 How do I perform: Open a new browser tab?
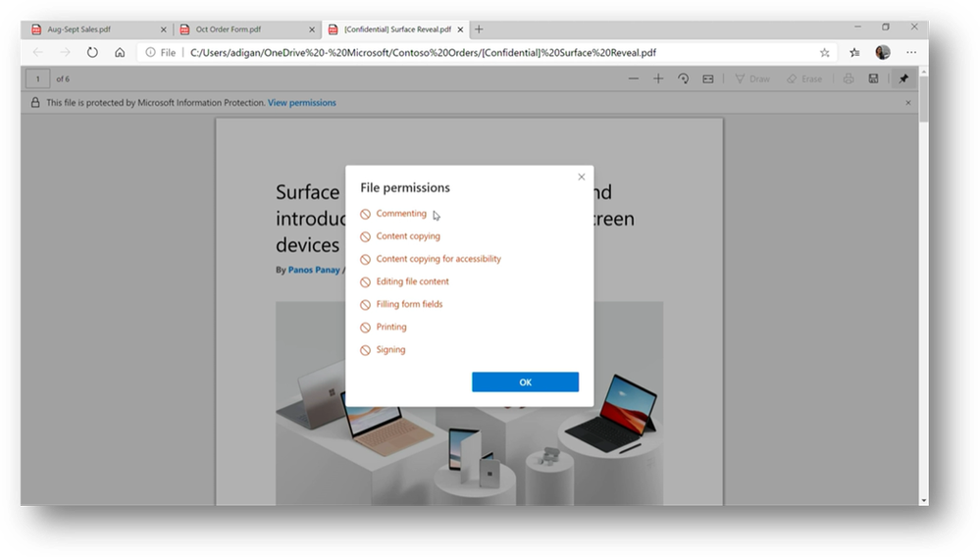point(479,29)
